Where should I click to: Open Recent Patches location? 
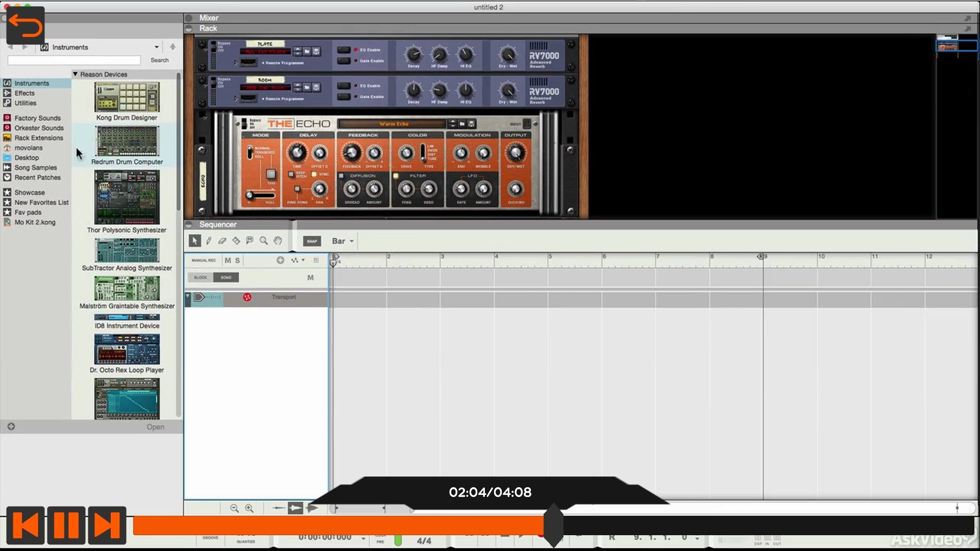pyautogui.click(x=37, y=178)
